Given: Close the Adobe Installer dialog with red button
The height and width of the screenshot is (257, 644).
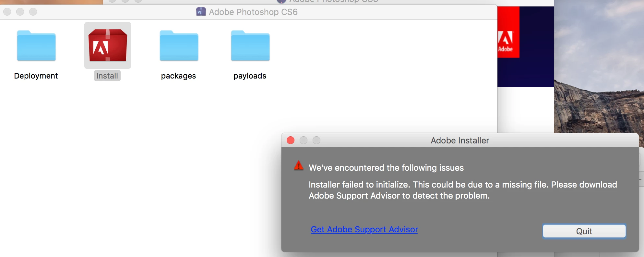Looking at the screenshot, I should pos(291,140).
